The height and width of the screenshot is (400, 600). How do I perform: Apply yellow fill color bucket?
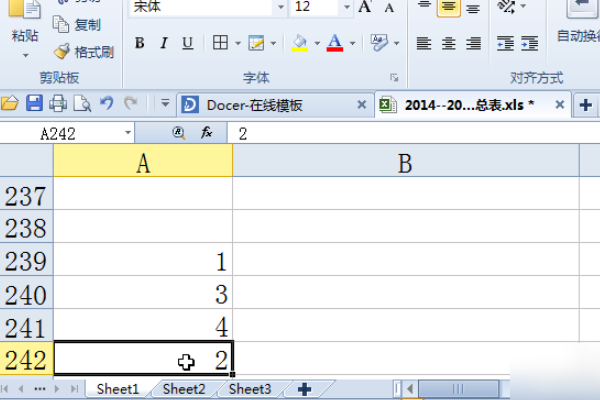click(x=300, y=43)
